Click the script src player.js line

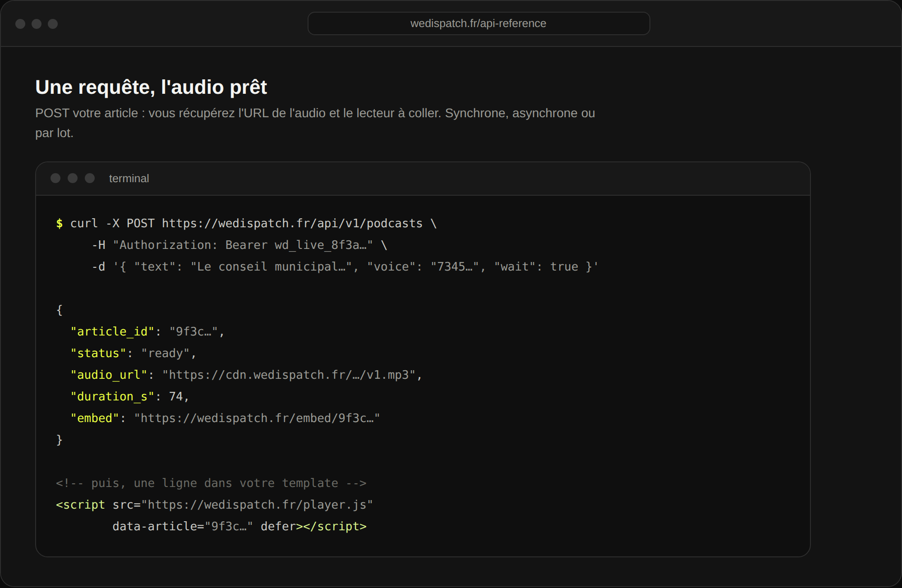click(214, 505)
